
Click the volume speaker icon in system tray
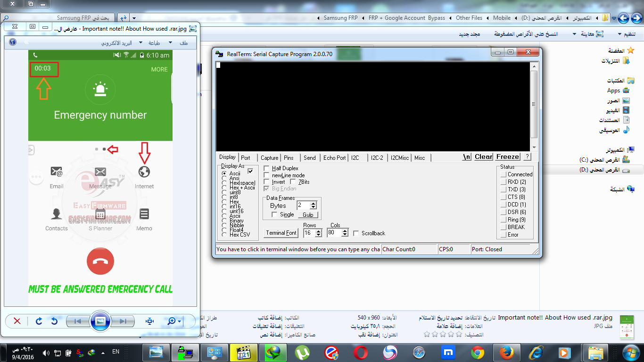[46, 353]
